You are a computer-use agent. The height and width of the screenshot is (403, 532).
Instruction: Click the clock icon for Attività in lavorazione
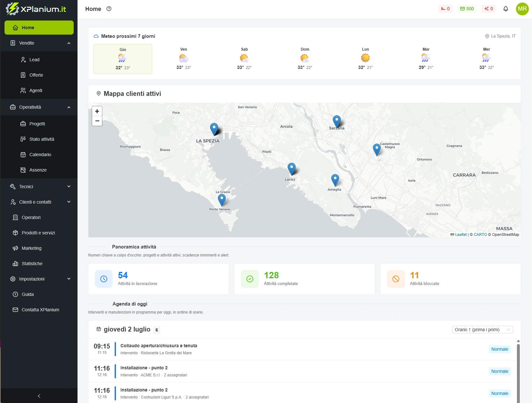click(x=104, y=279)
